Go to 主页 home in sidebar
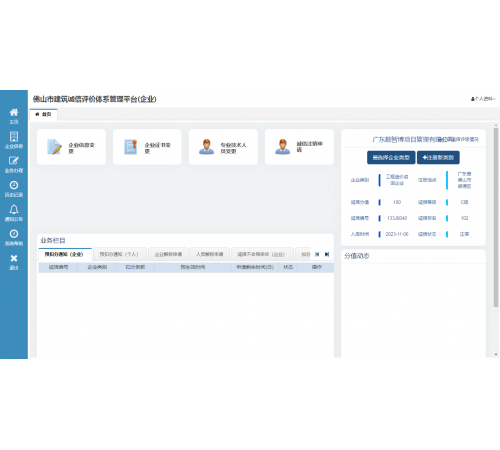 coord(14,116)
